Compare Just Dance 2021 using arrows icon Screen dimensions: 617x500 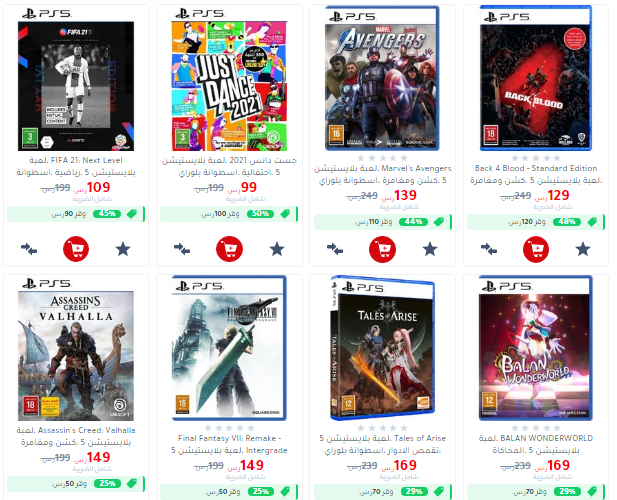pyautogui.click(x=182, y=249)
